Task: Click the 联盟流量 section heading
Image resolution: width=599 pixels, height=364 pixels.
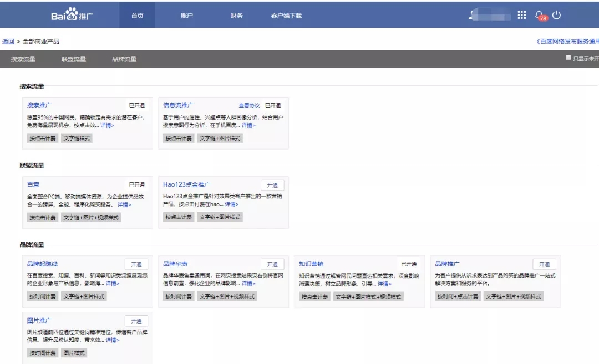Action: pyautogui.click(x=32, y=166)
